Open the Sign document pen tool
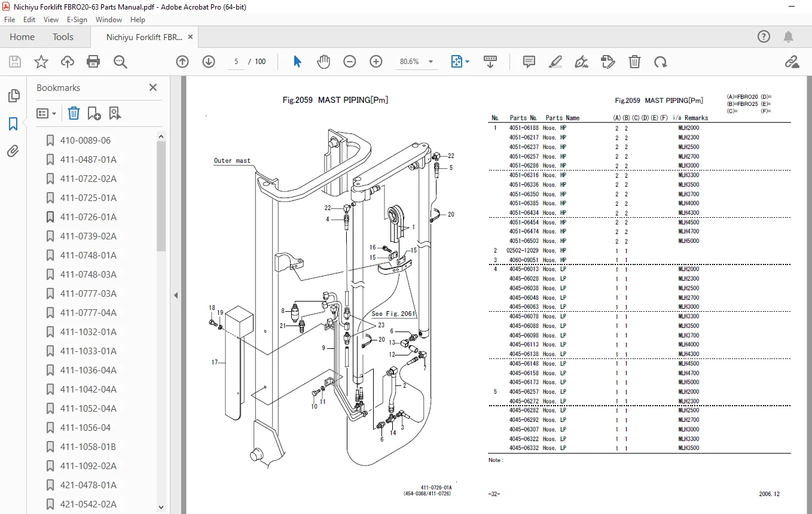 (x=581, y=62)
